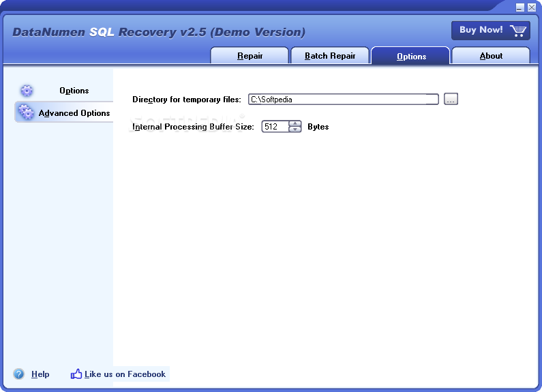Click the single gear Options icon

click(x=27, y=91)
